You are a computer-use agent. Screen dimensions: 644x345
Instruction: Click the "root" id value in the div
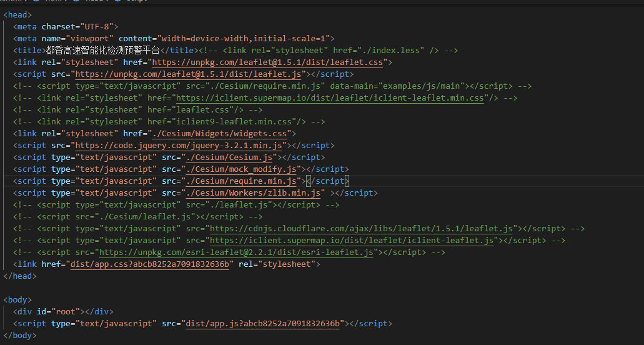pos(66,312)
